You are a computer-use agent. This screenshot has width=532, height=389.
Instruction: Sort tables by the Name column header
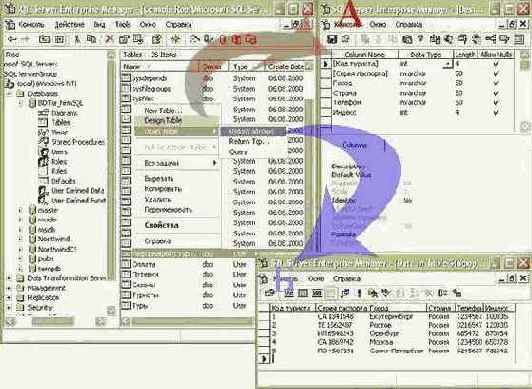[x=159, y=66]
